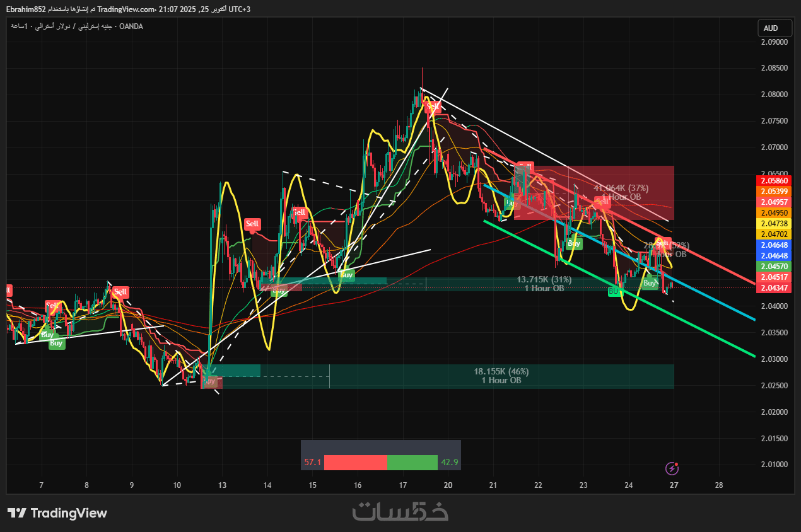Click the red 57.1 sentiment bar segment

tap(355, 463)
